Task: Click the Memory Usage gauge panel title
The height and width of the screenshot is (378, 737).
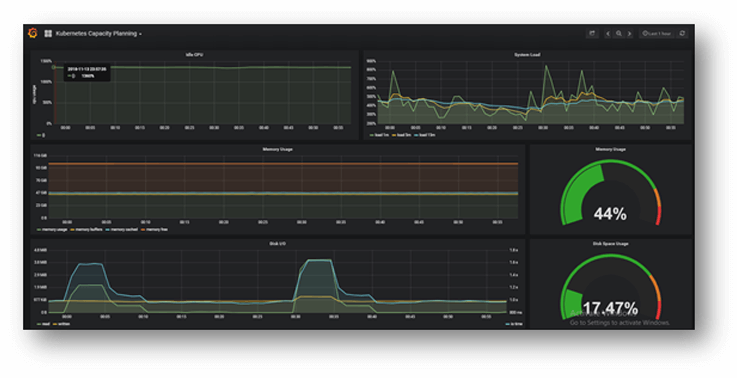Action: (610, 149)
